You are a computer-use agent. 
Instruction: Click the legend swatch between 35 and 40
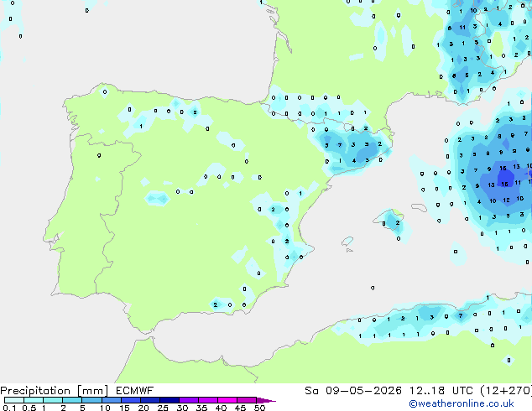[208, 400]
